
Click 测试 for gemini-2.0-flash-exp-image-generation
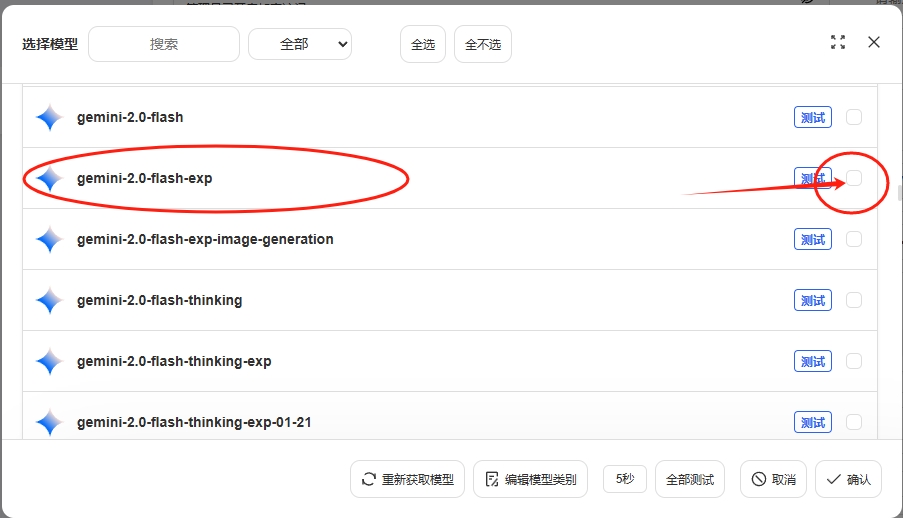coord(813,240)
